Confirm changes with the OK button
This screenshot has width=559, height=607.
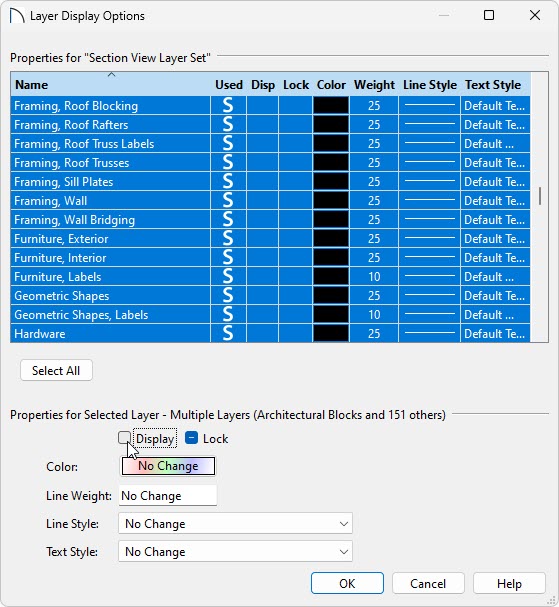347,583
